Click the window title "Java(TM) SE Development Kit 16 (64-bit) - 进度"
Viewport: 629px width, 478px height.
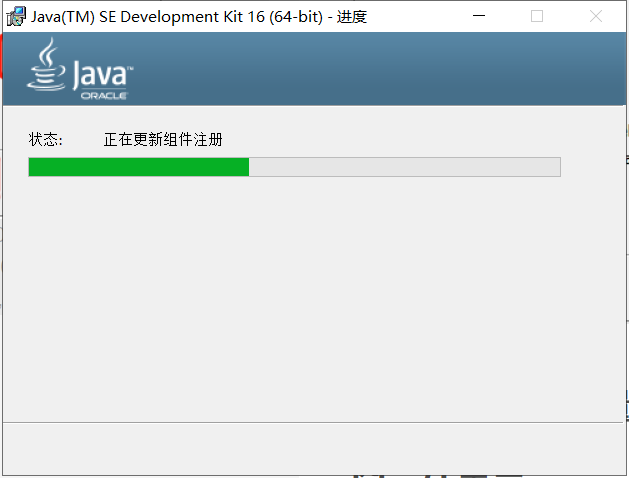[x=199, y=17]
